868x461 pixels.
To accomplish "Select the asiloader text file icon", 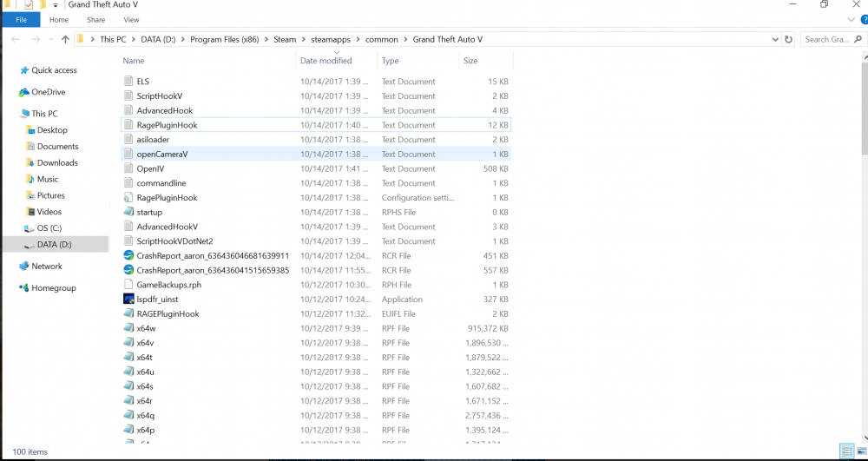I will click(128, 140).
